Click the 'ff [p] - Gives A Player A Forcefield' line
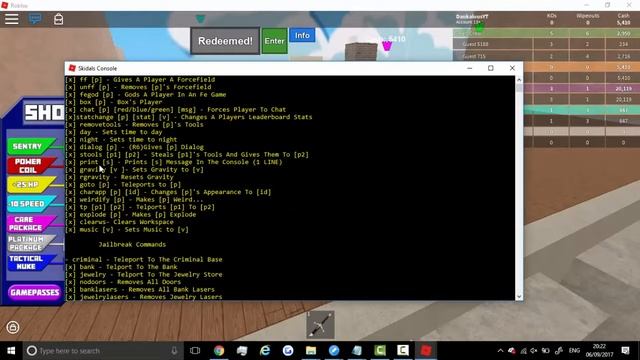Viewport: 640px width, 360px height. click(140, 80)
